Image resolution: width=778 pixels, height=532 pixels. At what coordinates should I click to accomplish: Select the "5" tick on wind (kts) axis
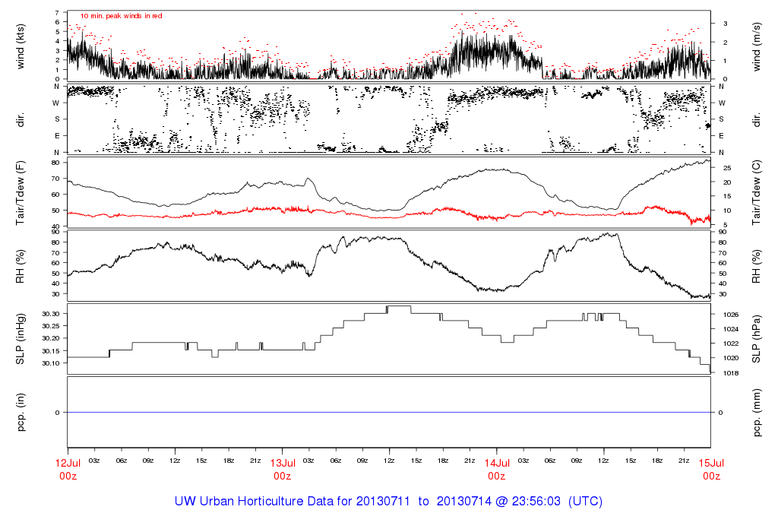58,32
